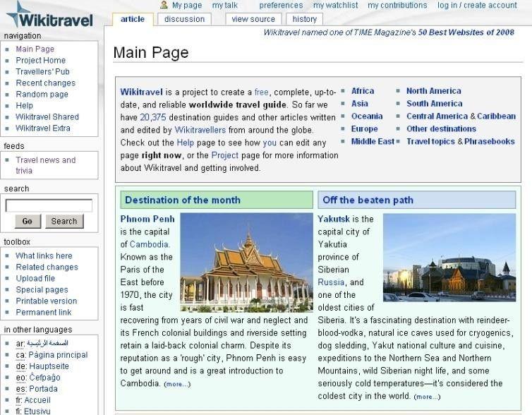Select Main Page in navigation sidebar
This screenshot has height=415, width=532.
tap(35, 49)
